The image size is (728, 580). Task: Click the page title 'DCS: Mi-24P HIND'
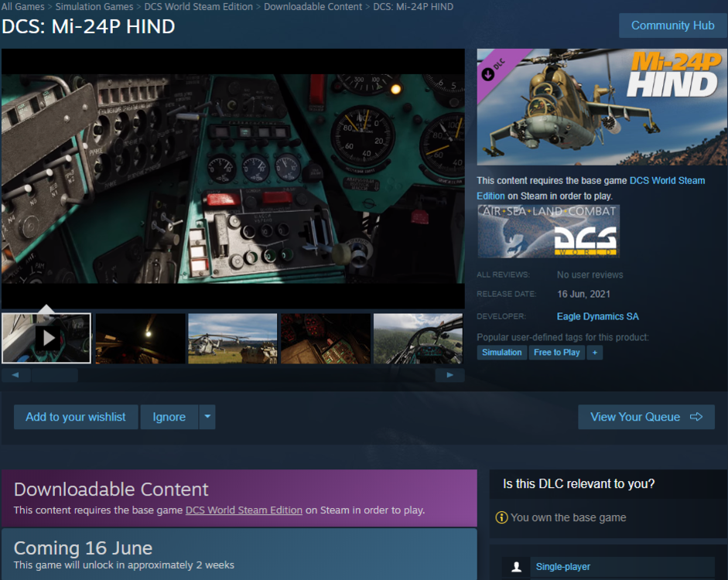[x=88, y=26]
